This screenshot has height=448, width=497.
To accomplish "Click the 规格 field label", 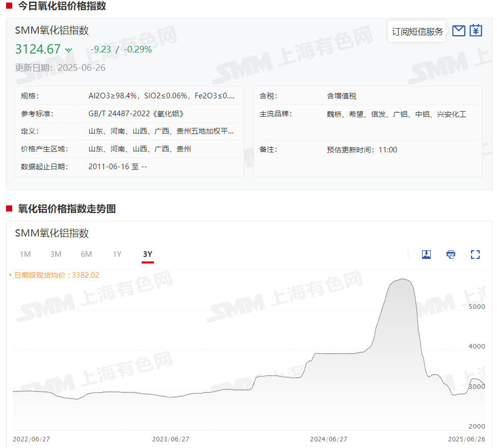I will pos(30,96).
